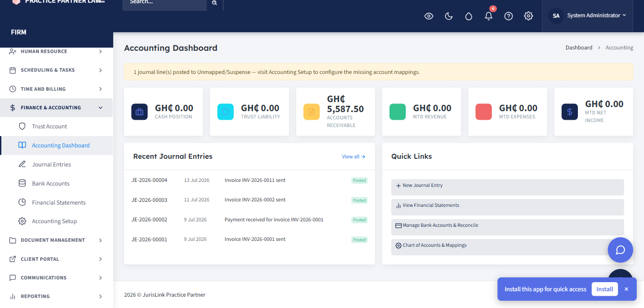Click the Cash Position briefcase icon

point(139,112)
